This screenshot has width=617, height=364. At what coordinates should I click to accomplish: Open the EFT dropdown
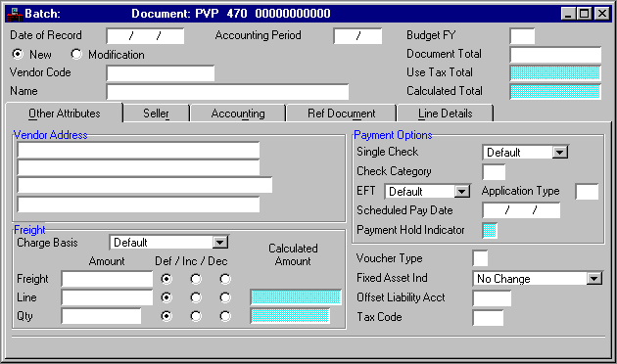point(462,192)
